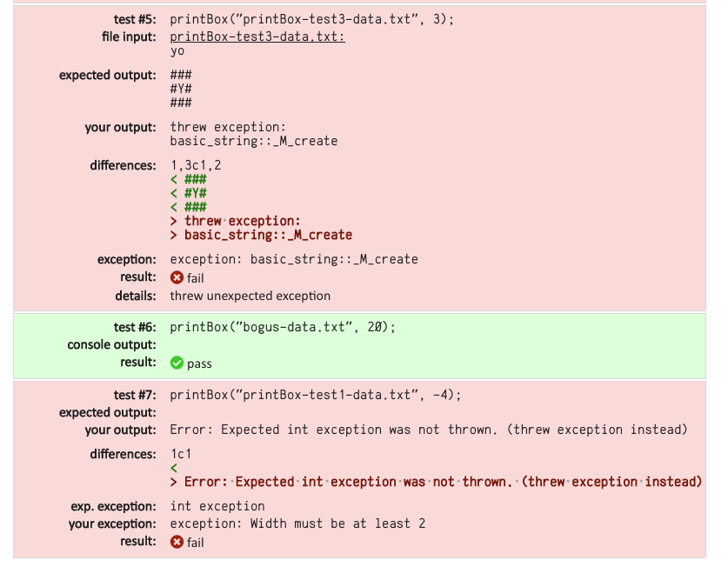
Task: Click test #7 your output 'Error: Expected int exception' line
Action: pyautogui.click(x=429, y=430)
